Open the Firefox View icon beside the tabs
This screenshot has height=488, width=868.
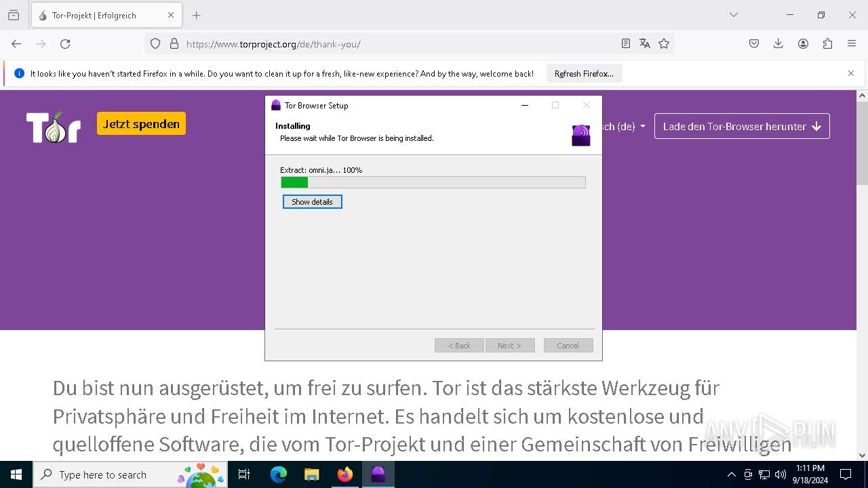tap(14, 15)
